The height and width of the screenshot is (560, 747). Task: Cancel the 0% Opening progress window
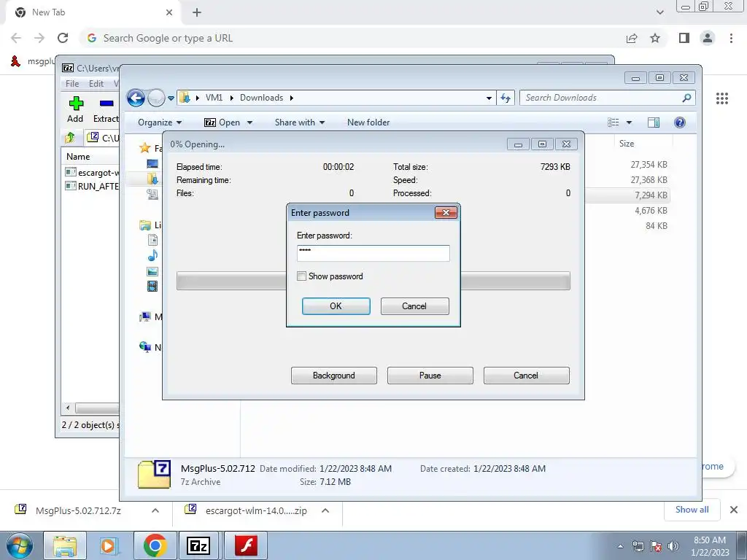pyautogui.click(x=526, y=376)
